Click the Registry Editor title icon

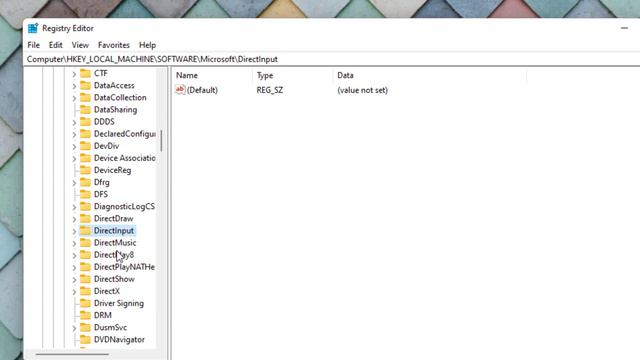(x=33, y=28)
